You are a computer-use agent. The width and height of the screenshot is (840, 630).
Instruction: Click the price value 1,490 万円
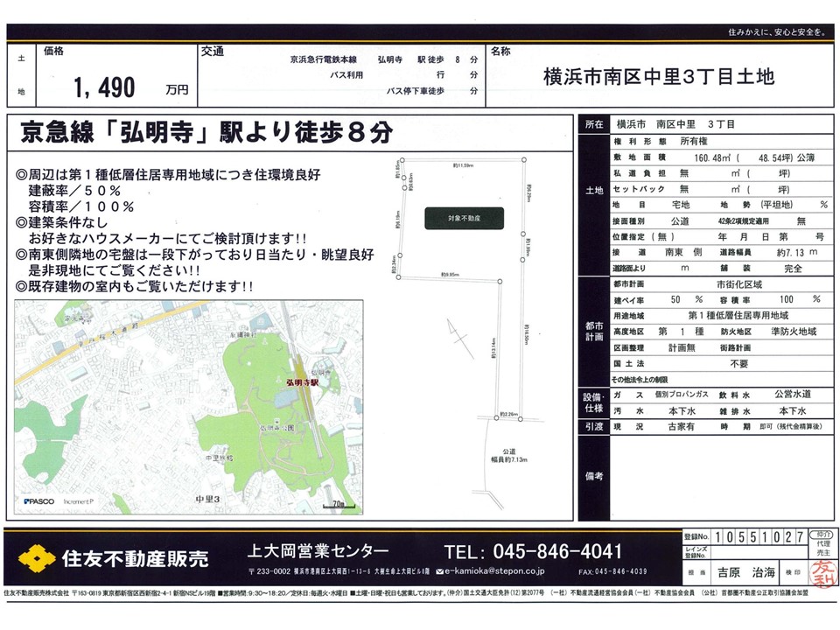[131, 87]
